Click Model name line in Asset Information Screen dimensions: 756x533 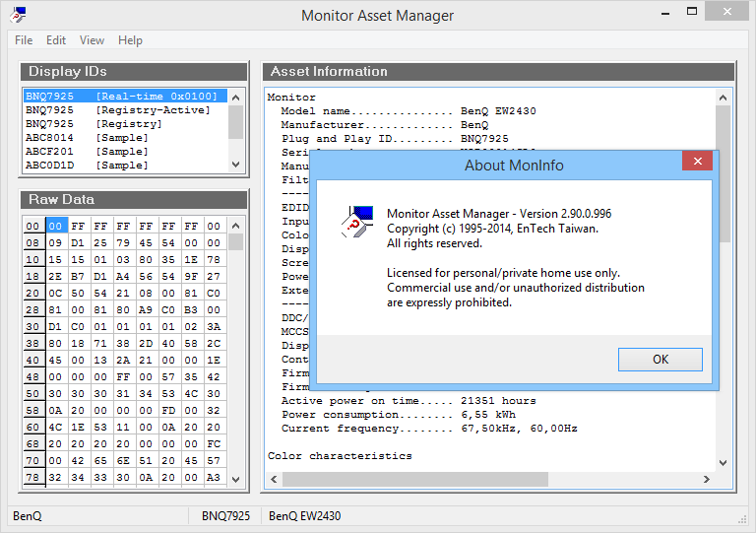click(409, 111)
